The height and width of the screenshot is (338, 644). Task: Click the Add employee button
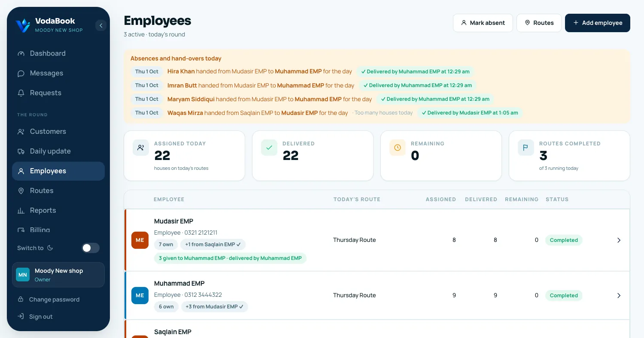point(598,23)
